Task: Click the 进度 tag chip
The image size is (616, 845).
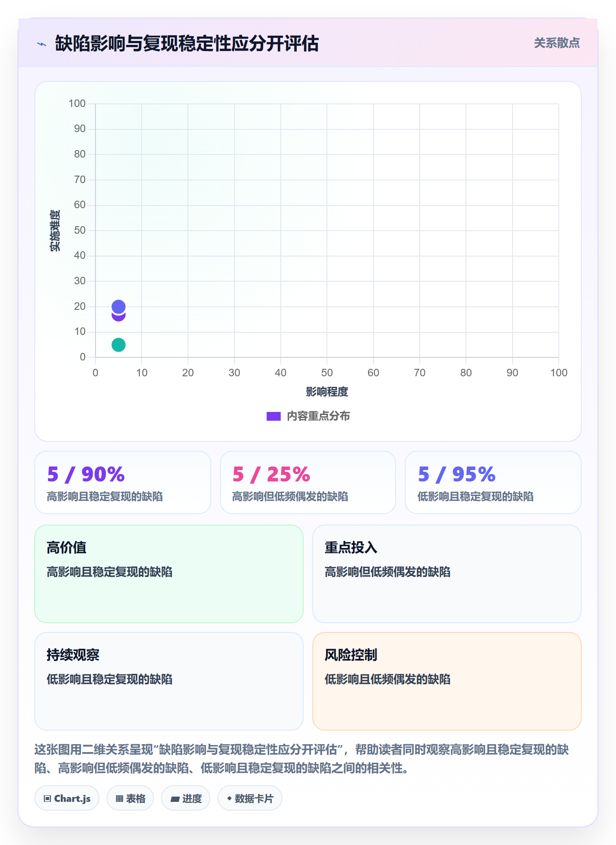Action: pyautogui.click(x=186, y=798)
